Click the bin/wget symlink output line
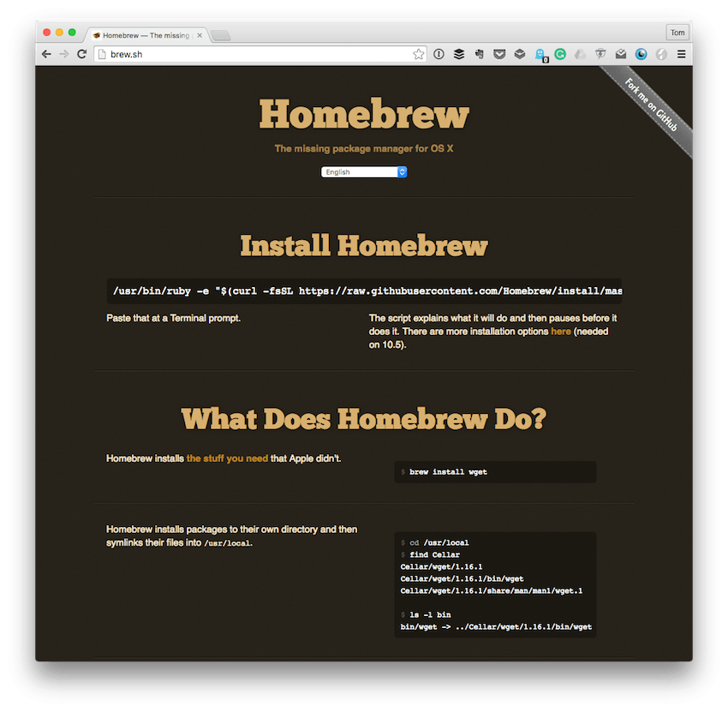 496,626
